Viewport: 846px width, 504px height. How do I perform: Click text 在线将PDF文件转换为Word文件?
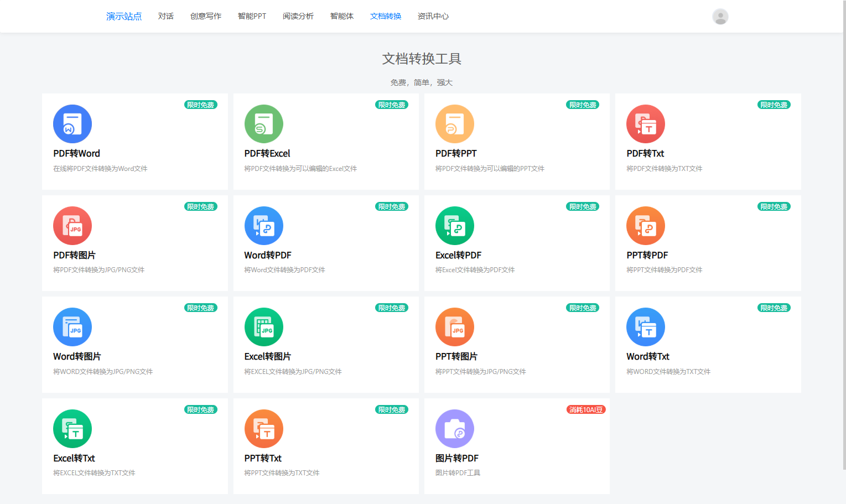coord(100,169)
